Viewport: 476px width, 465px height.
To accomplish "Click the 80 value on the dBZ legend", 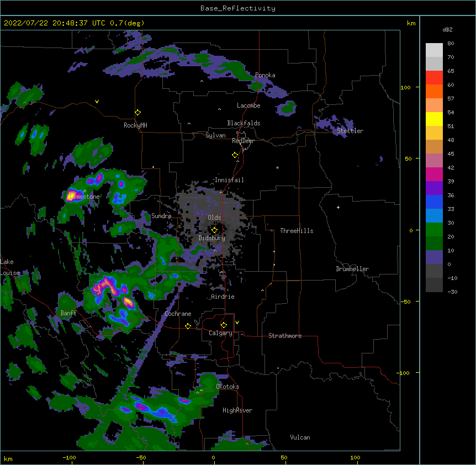I will click(451, 44).
